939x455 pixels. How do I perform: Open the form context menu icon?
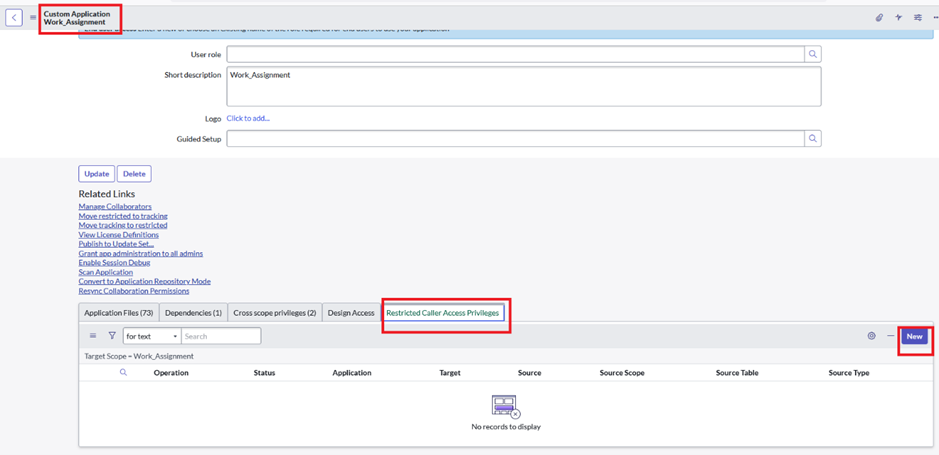pyautogui.click(x=33, y=17)
